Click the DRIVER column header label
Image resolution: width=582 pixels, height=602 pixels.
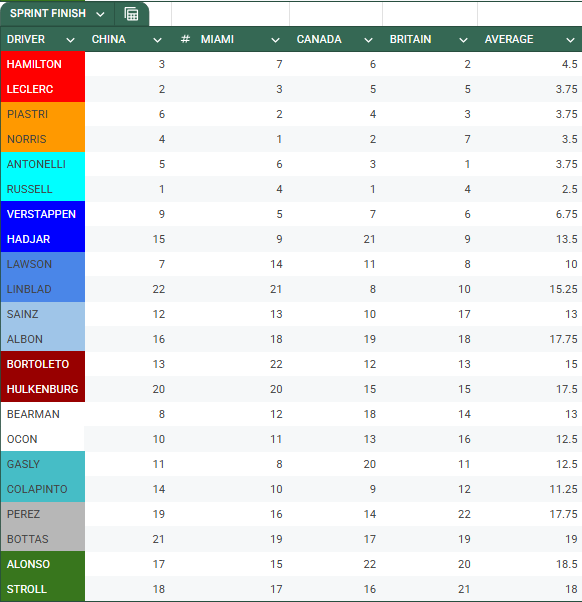coord(26,39)
